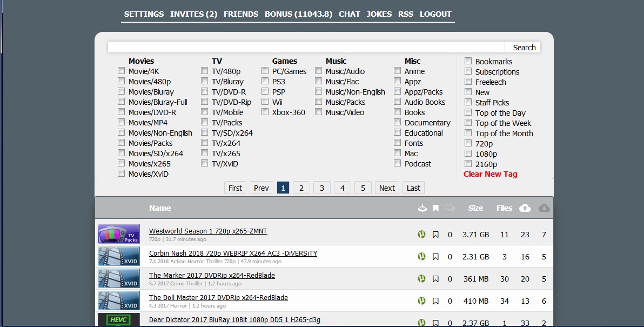This screenshot has width=644, height=327.
Task: Enable the Movie/4K category checkbox
Action: pos(122,71)
